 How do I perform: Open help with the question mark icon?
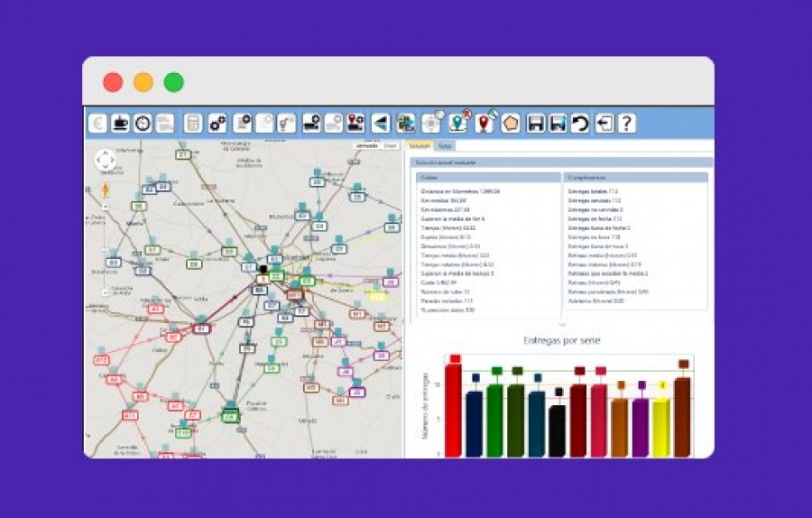627,124
